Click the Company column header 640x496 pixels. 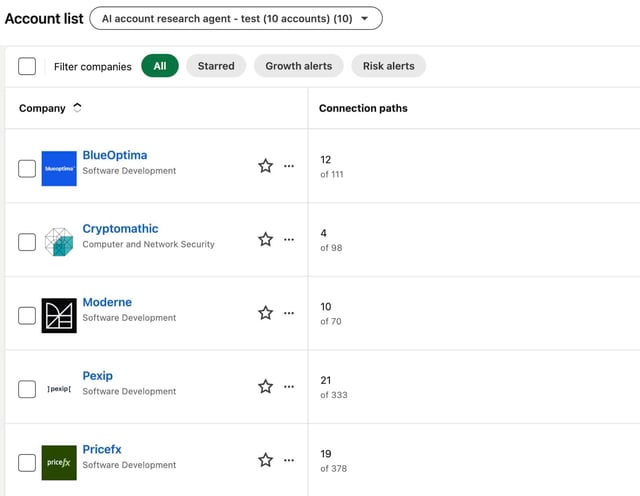click(x=42, y=108)
